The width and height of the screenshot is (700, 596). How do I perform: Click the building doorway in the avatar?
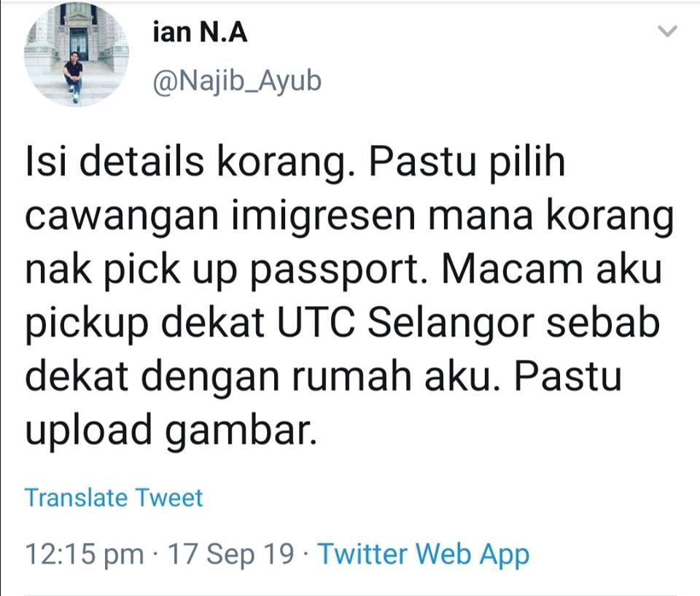pos(79,43)
